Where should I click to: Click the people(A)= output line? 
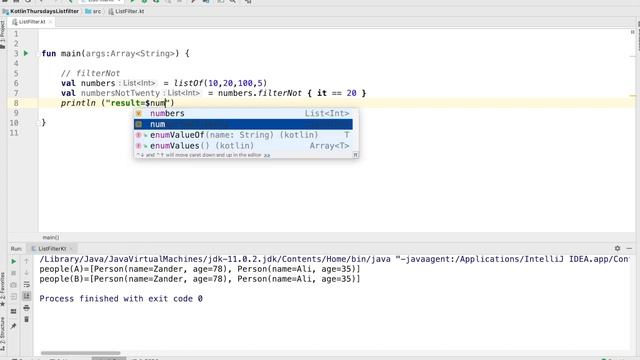tap(200, 269)
